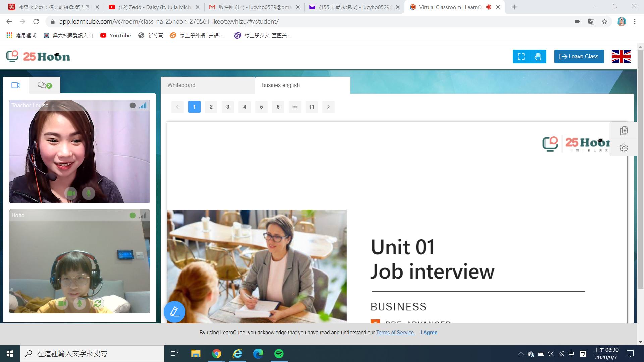This screenshot has height=362, width=644.
Task: Open the Windows Start menu
Action: click(x=10, y=354)
